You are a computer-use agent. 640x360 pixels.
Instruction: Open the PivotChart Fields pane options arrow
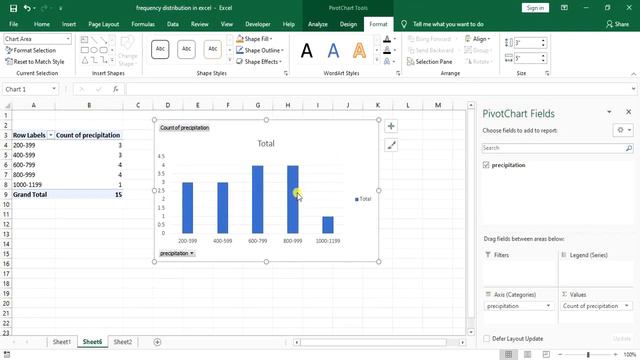click(x=609, y=112)
